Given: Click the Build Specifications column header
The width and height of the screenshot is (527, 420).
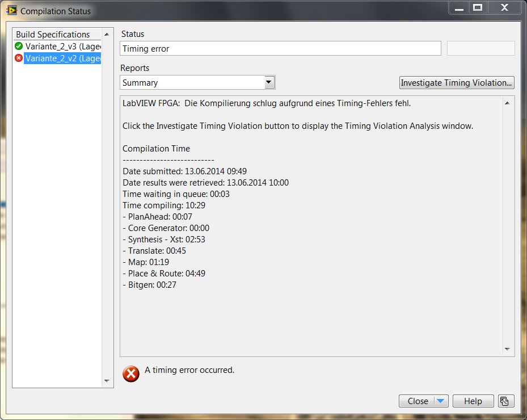Looking at the screenshot, I should [x=57, y=34].
